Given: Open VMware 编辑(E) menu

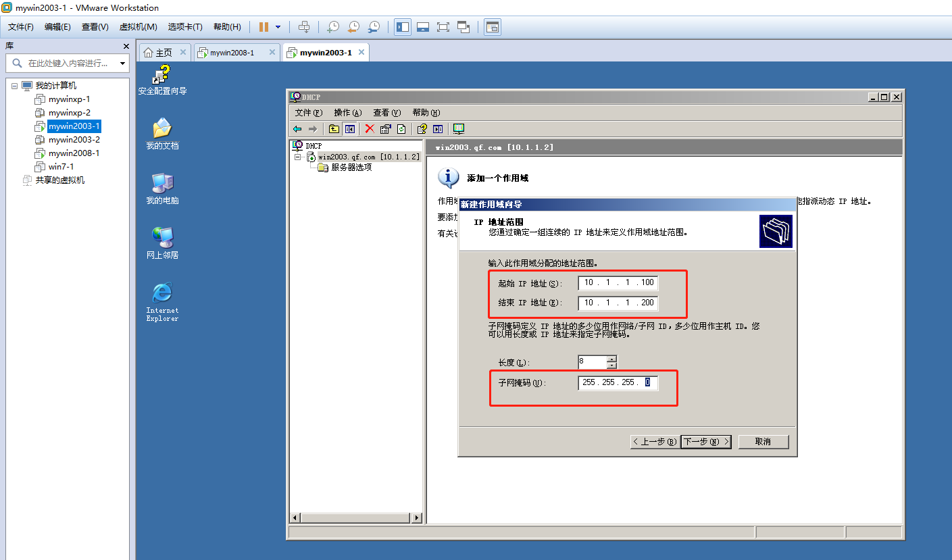Looking at the screenshot, I should [57, 27].
